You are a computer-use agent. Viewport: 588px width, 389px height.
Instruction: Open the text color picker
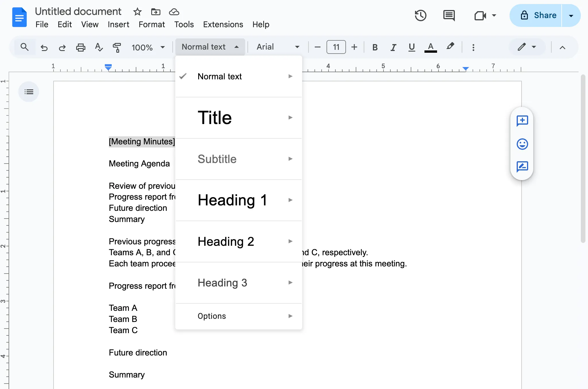[x=430, y=47]
